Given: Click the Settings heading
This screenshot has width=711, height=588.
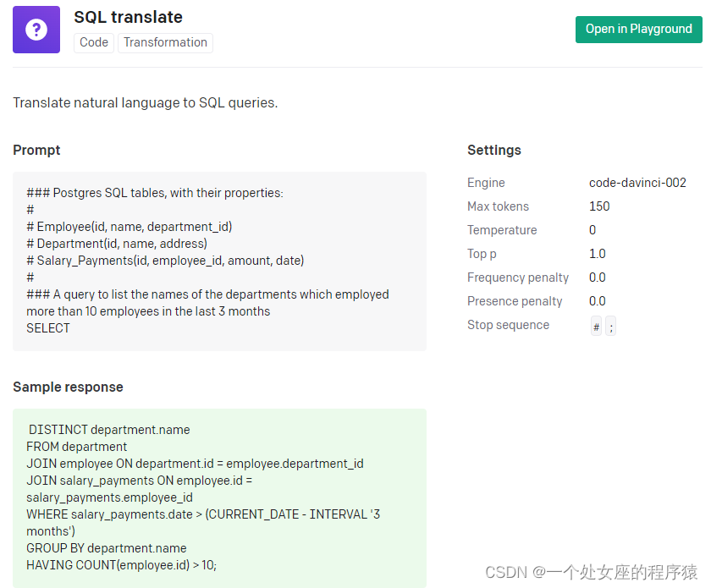Looking at the screenshot, I should tap(494, 150).
